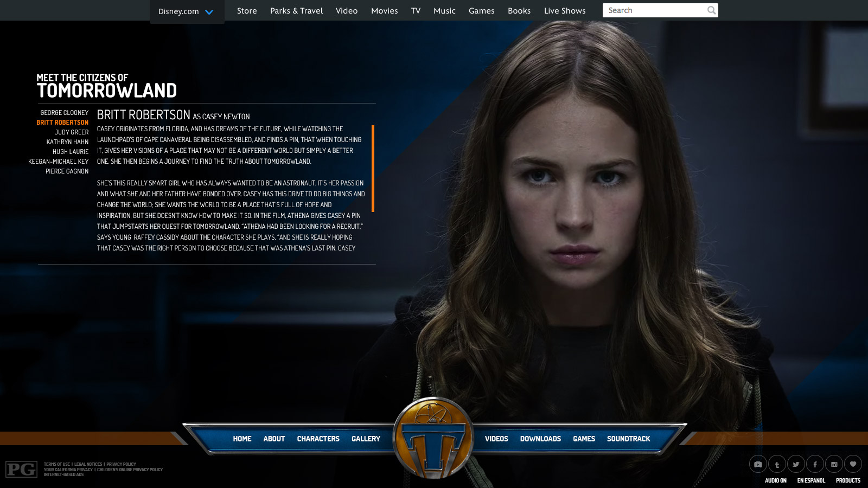Select George Clooney from cast list
This screenshot has width=868, height=488.
point(64,113)
